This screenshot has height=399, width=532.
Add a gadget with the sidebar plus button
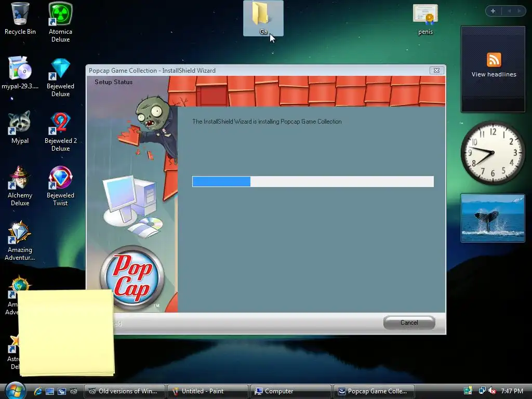click(x=493, y=11)
